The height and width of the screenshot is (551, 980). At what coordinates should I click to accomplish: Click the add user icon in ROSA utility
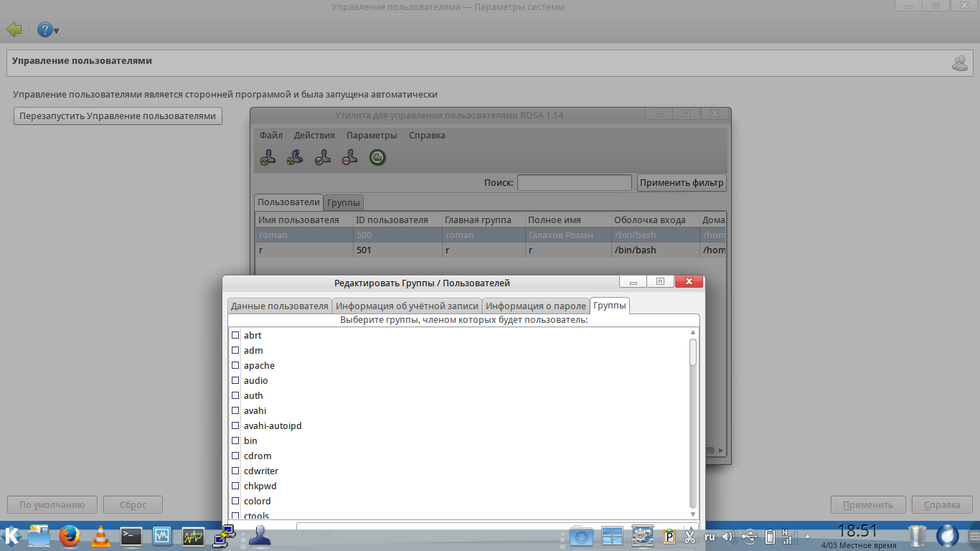(268, 158)
